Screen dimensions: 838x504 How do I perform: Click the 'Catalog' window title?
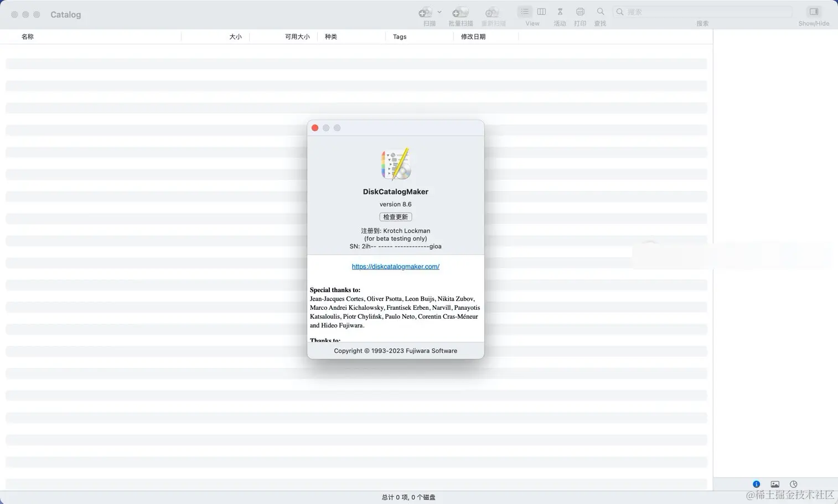coord(65,14)
